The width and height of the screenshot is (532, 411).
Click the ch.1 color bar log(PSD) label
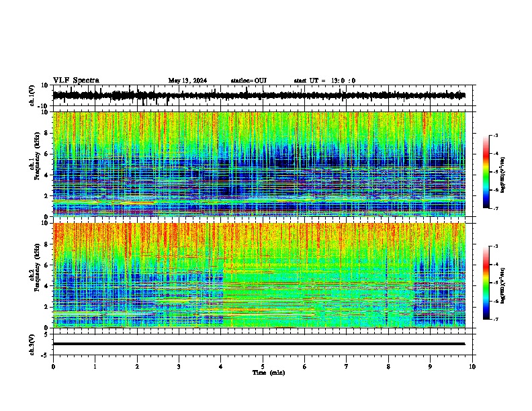coord(502,175)
